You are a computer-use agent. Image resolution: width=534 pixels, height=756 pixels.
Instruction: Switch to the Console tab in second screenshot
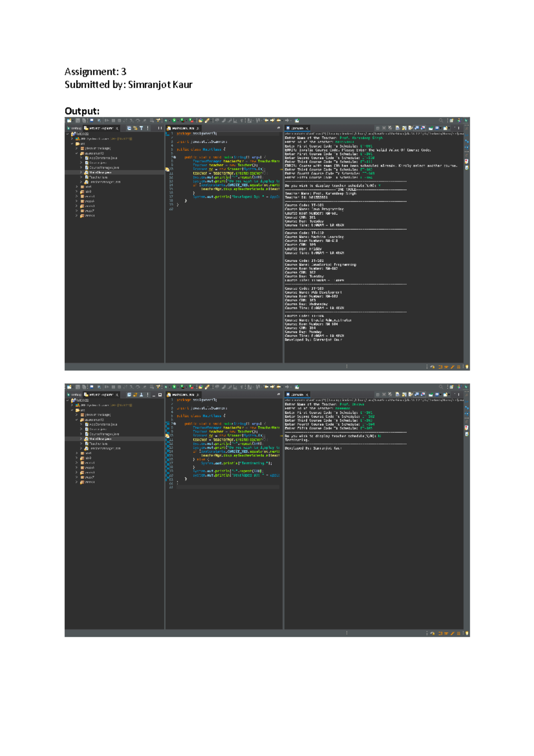(297, 395)
